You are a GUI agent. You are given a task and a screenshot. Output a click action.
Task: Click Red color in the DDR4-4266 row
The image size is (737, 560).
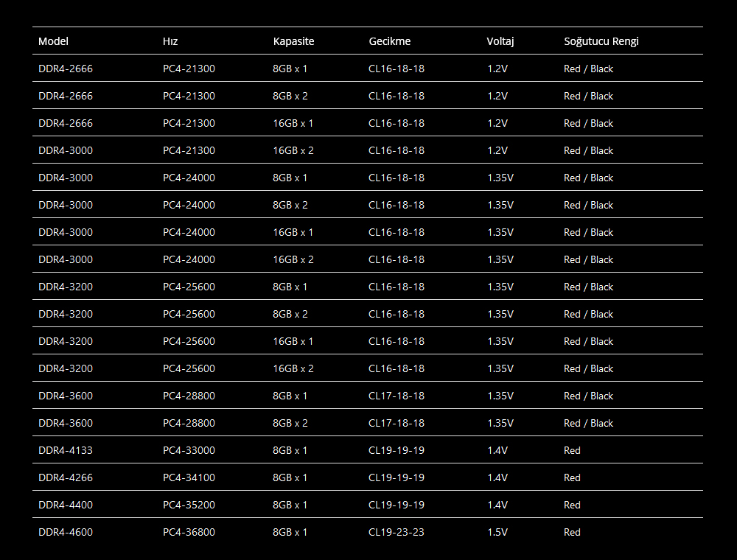pos(572,477)
